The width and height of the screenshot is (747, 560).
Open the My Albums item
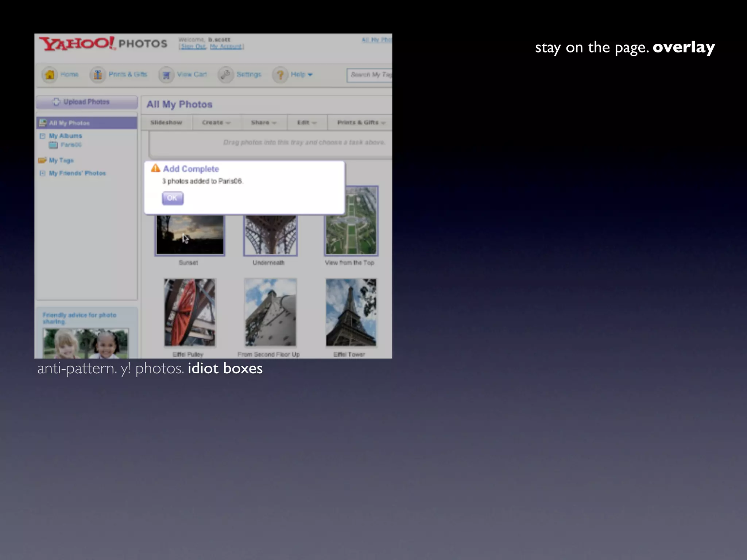pos(66,136)
